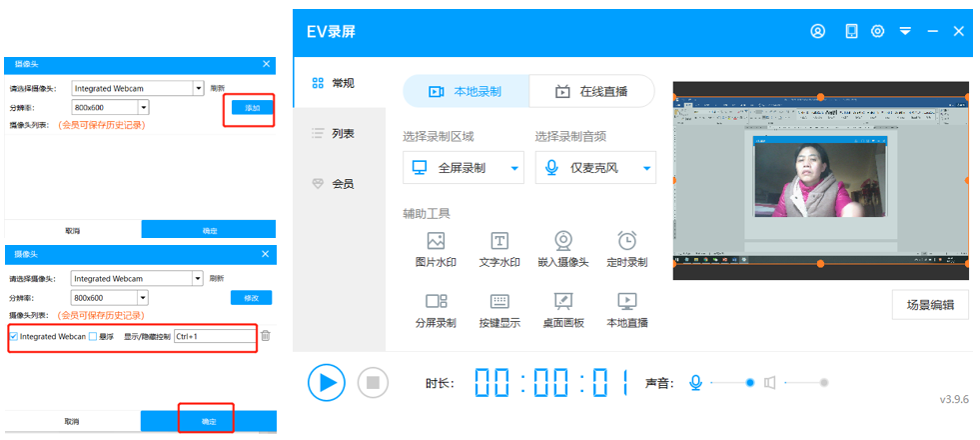Open the user account icon in EV录屏

818,31
